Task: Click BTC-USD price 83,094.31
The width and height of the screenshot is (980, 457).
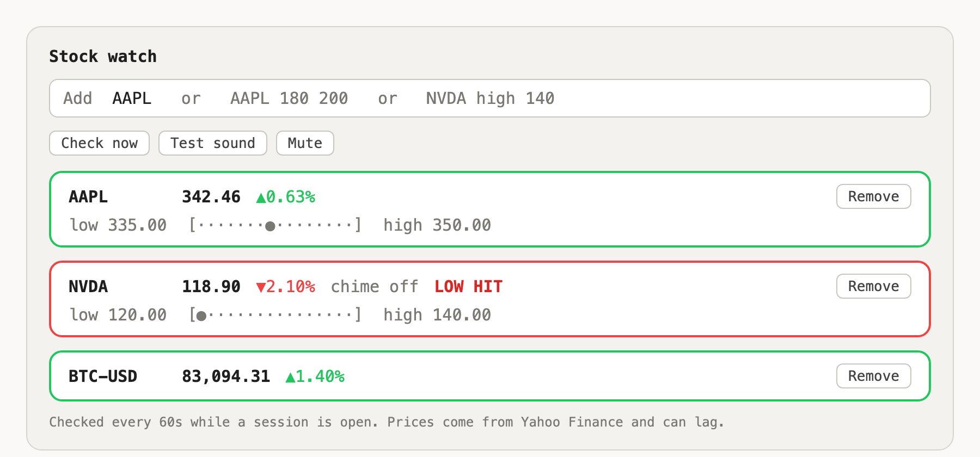Action: [226, 376]
